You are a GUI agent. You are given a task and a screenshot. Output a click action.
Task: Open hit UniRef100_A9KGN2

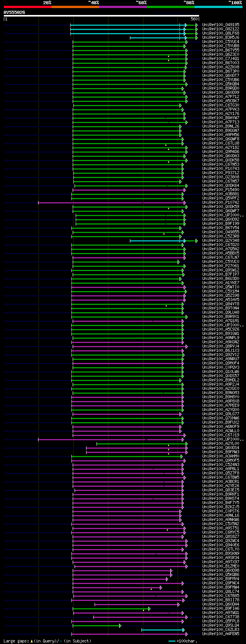[221, 342]
